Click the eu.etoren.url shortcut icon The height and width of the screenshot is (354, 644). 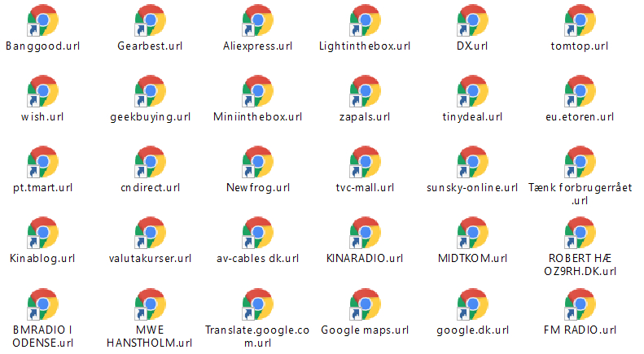[x=580, y=91]
